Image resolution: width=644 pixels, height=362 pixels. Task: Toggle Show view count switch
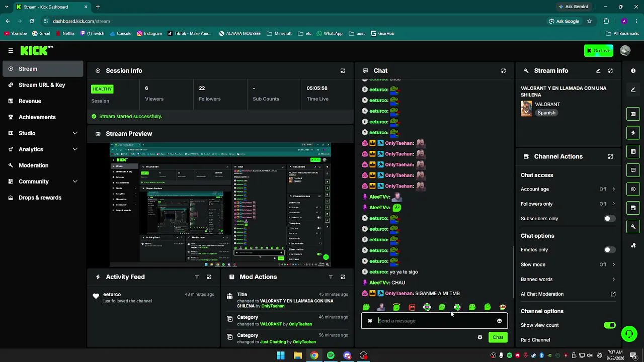click(609, 325)
